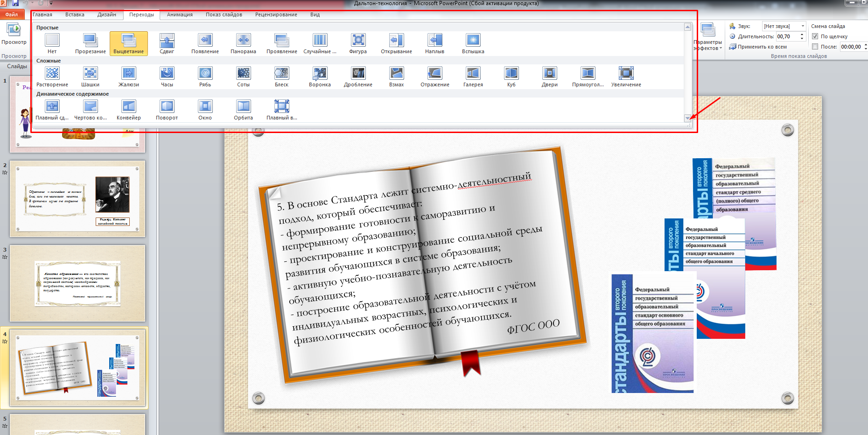Select the Окно transition
The height and width of the screenshot is (435, 868).
click(x=205, y=110)
